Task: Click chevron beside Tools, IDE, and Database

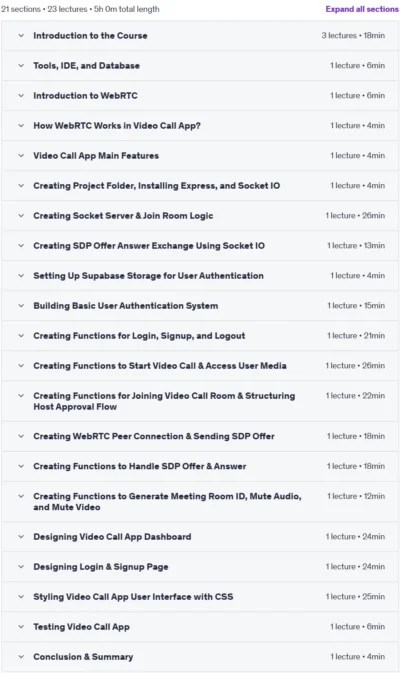Action: (x=21, y=66)
